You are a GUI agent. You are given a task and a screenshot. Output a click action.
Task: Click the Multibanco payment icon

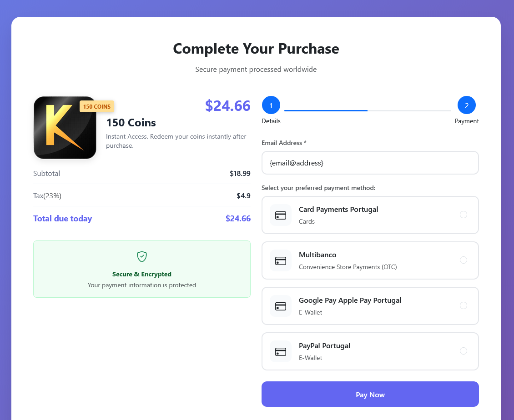coord(281,260)
